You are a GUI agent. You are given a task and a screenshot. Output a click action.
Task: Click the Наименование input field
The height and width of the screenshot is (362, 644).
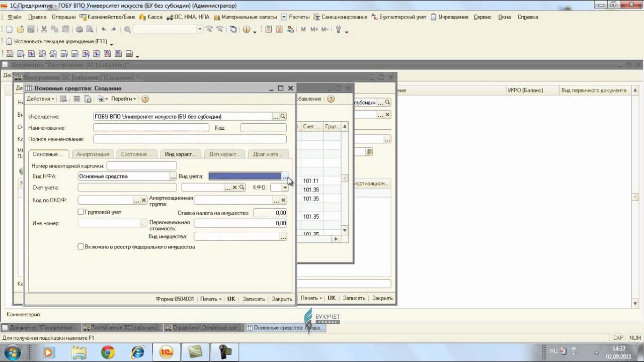[151, 128]
